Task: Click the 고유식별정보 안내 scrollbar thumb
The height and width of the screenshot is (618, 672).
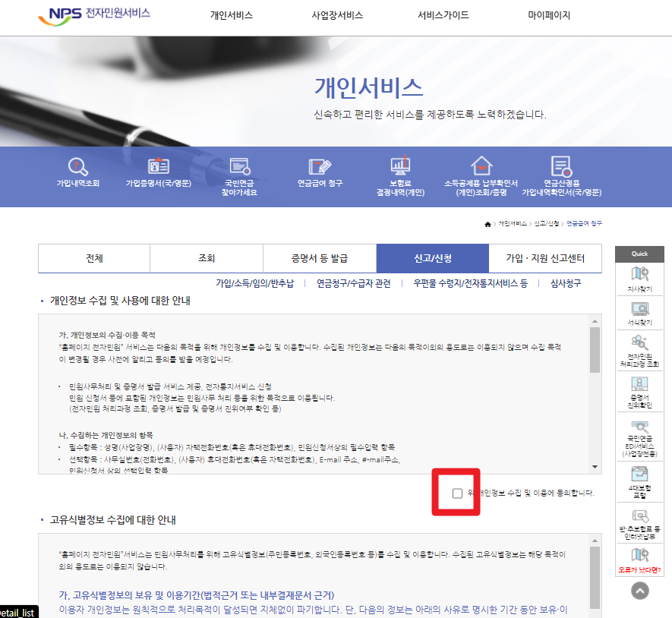Action: 595,578
